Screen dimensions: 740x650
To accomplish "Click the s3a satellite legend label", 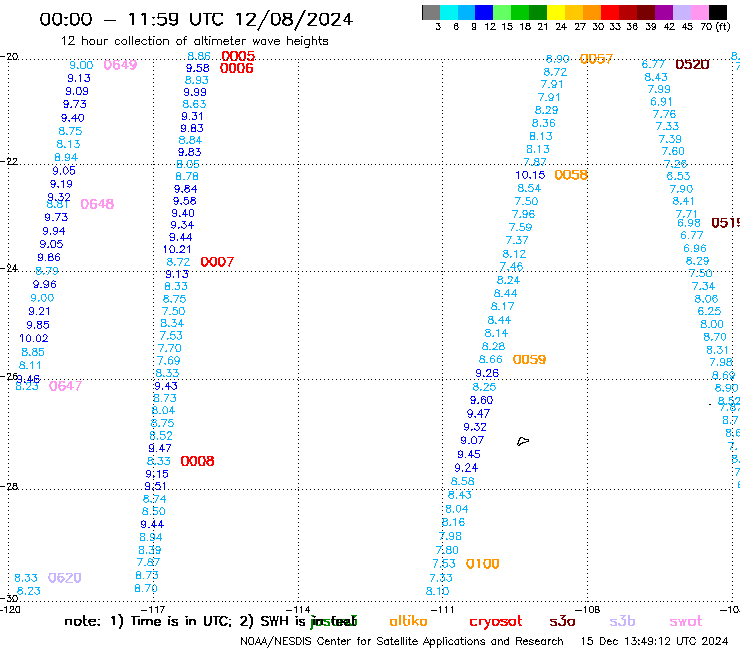I will pyautogui.click(x=563, y=621).
